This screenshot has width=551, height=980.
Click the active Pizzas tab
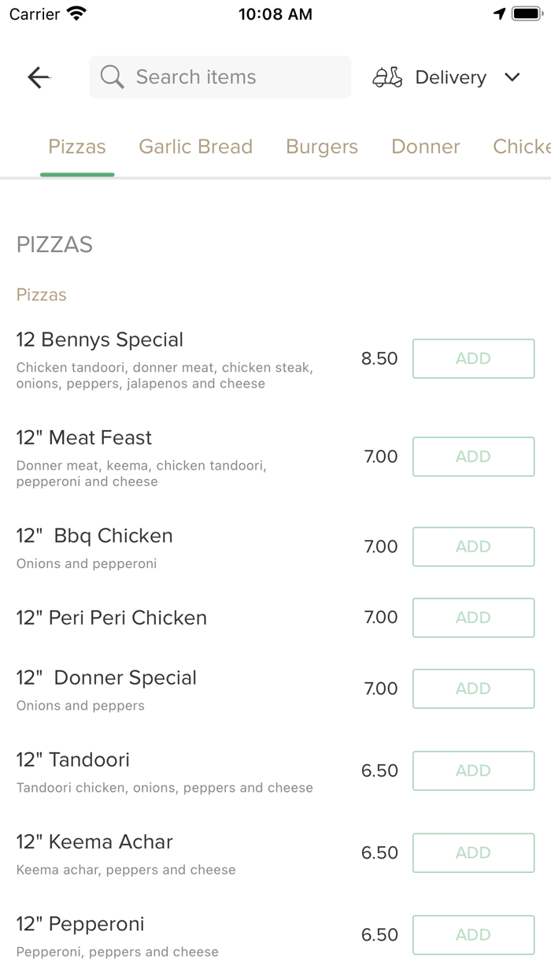(x=76, y=147)
